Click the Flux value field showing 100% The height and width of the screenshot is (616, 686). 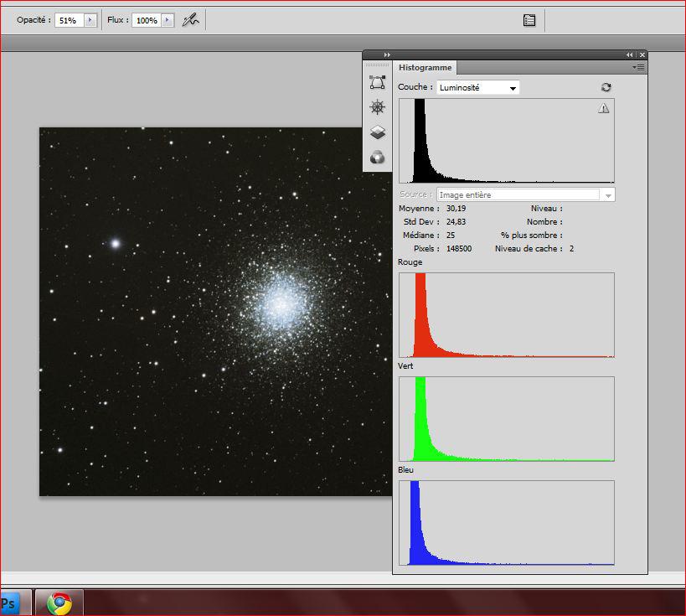[146, 20]
